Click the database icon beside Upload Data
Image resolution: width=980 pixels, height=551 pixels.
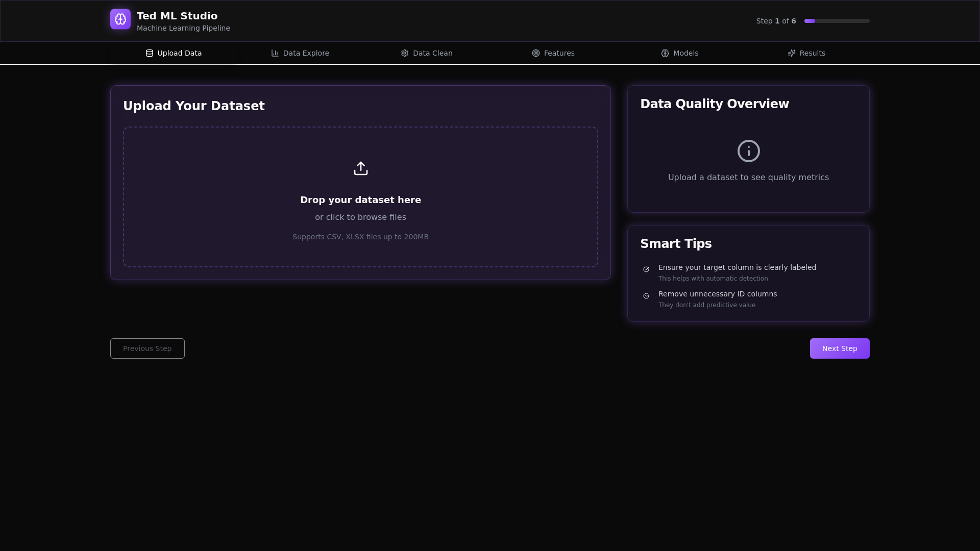(150, 53)
